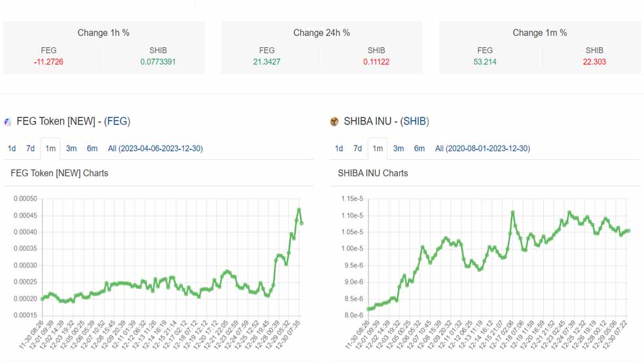Viewport: 644px width, 363px height.
Task: Show the 3m range for FEG Token
Action: tap(71, 149)
